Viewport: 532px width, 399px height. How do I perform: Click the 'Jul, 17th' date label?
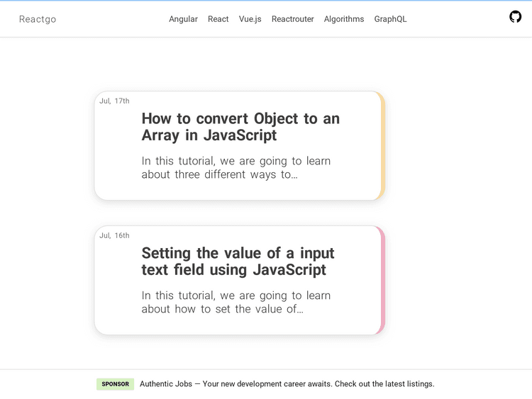[x=114, y=101]
